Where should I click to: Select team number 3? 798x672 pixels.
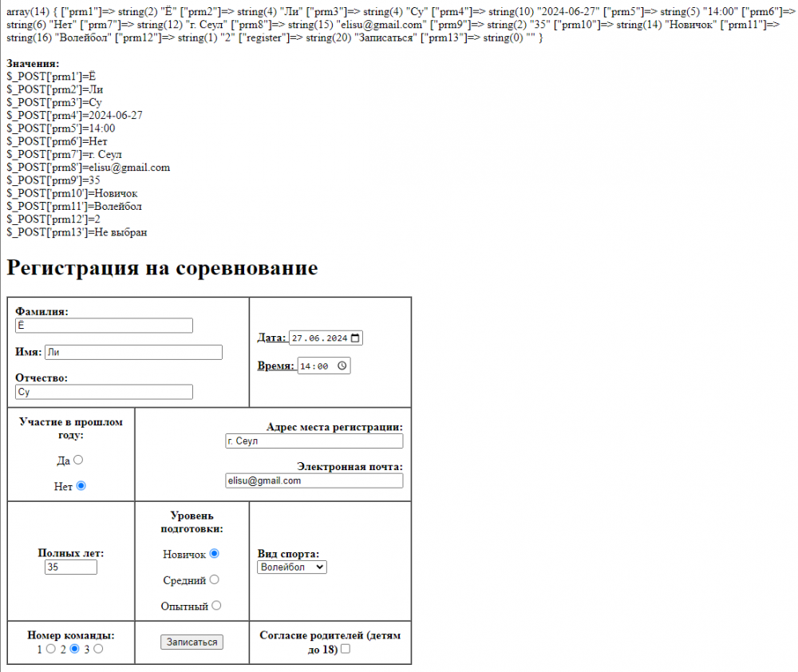point(98,649)
